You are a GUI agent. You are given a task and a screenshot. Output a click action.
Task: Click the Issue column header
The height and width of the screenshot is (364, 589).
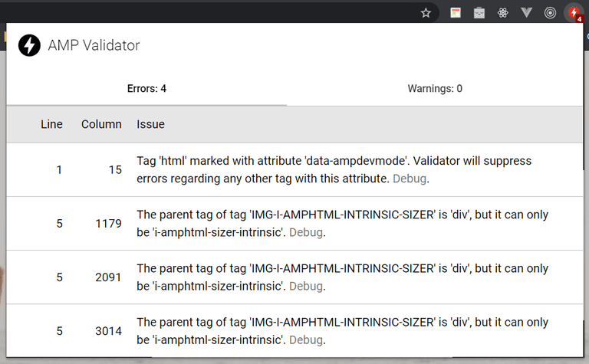point(150,124)
